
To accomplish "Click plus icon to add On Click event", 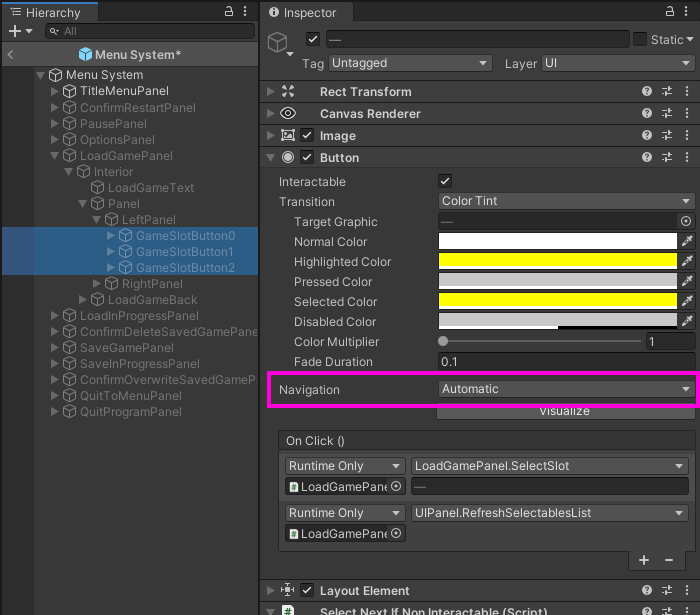I will click(x=644, y=560).
